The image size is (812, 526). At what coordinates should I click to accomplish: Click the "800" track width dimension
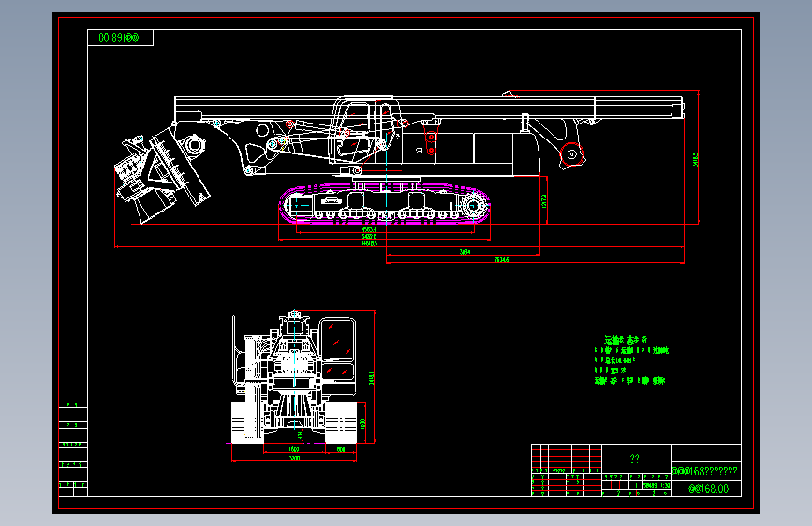(341, 449)
